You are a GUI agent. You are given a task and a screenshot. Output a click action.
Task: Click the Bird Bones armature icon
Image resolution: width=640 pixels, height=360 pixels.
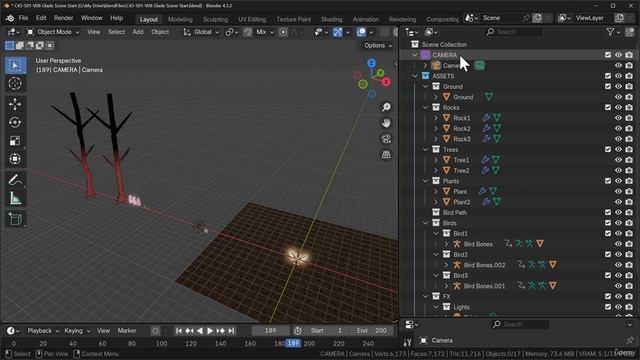(x=457, y=244)
